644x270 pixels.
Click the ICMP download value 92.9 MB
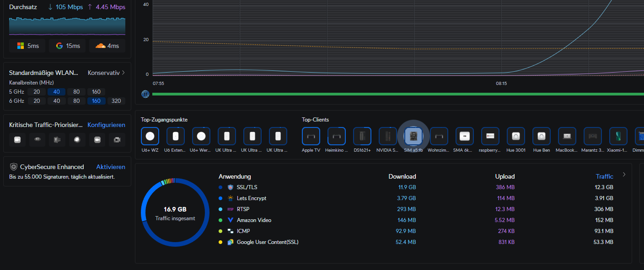point(406,231)
